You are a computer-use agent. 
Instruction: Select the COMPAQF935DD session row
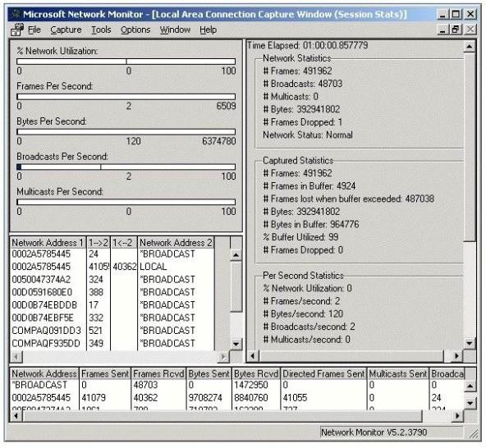coord(112,343)
